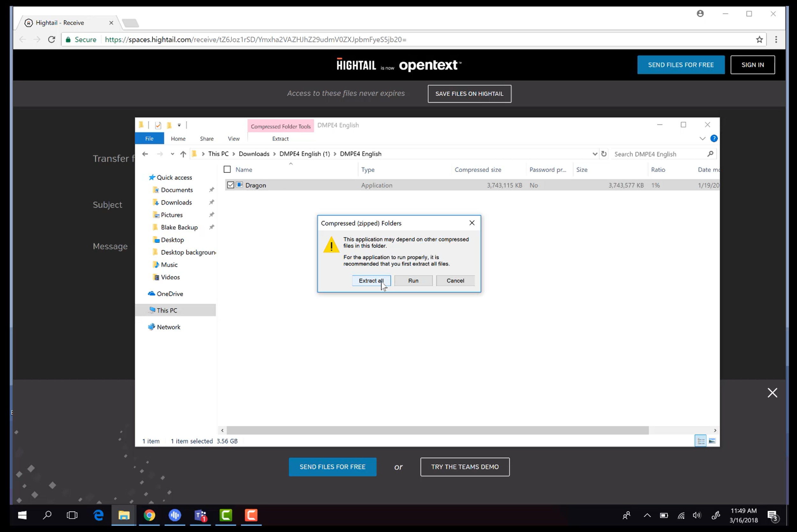
Task: Click the Run button in dialog
Action: point(413,281)
